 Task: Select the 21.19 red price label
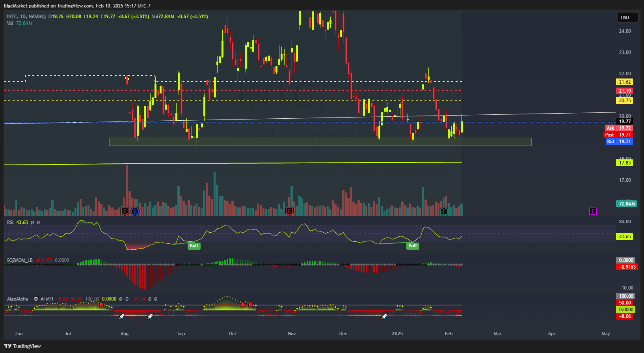click(x=625, y=91)
